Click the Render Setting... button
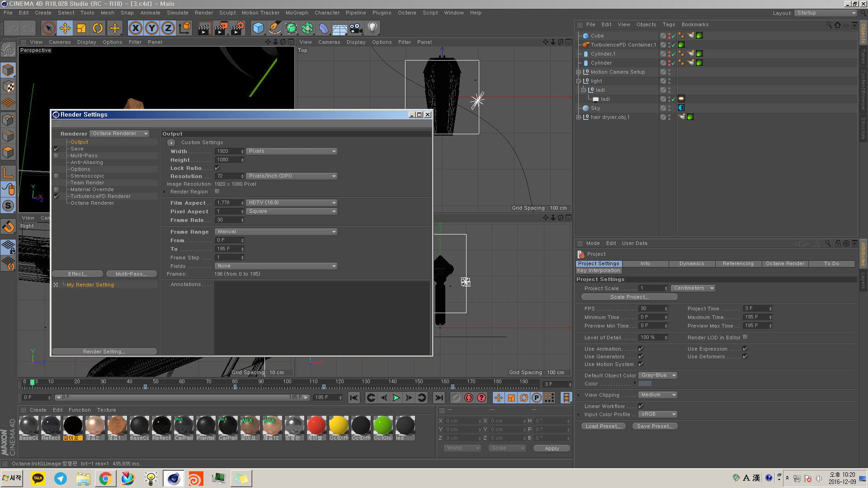The image size is (868, 488). click(x=104, y=352)
